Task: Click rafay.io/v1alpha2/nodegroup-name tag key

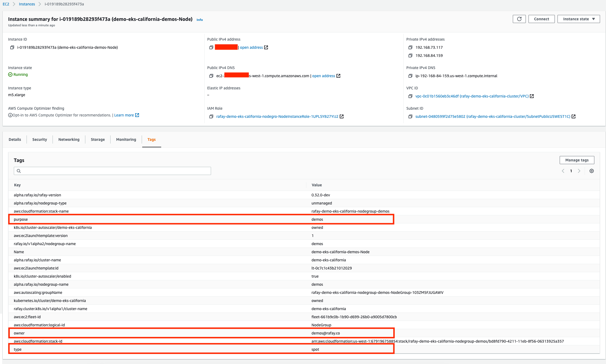Action: 45,244
